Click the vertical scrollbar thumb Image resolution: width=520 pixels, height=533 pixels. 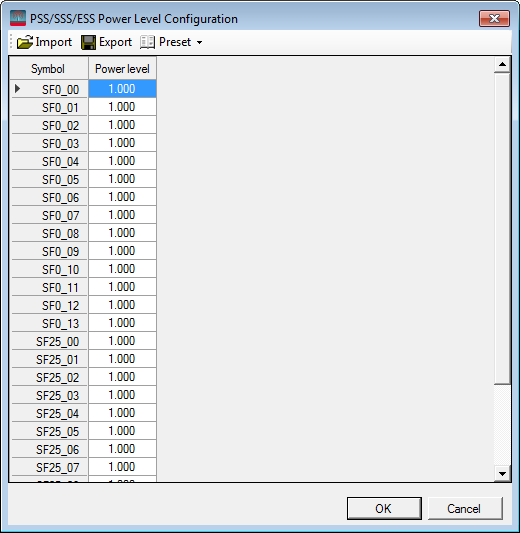[x=502, y=228]
